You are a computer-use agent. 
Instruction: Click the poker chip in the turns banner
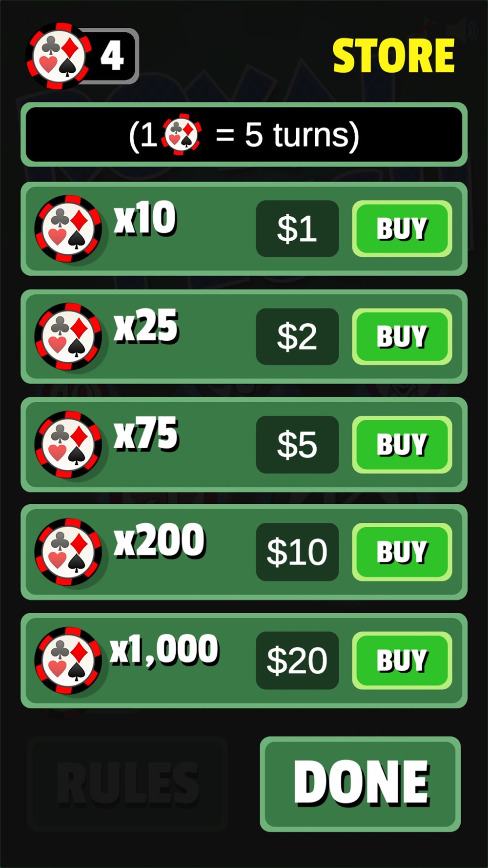(x=182, y=134)
